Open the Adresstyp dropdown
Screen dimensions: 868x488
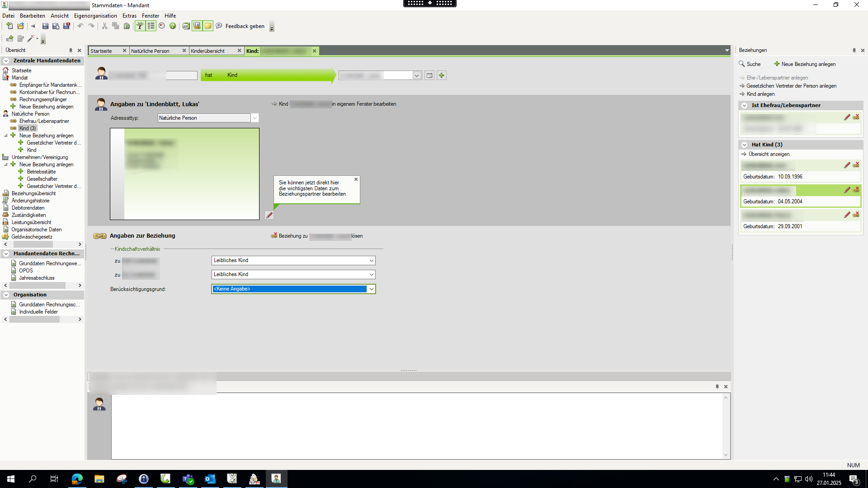tap(255, 118)
